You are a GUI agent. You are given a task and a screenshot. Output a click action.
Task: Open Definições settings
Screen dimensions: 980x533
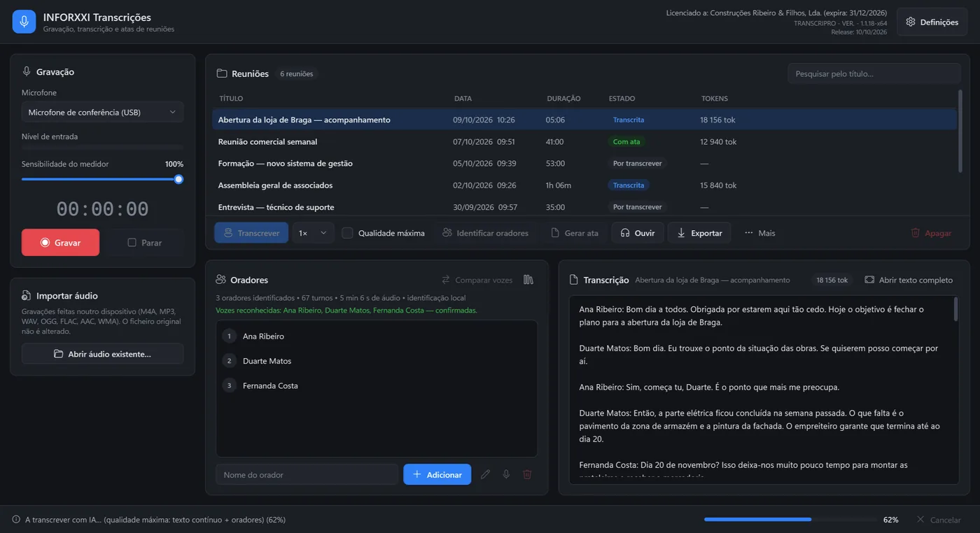(932, 22)
